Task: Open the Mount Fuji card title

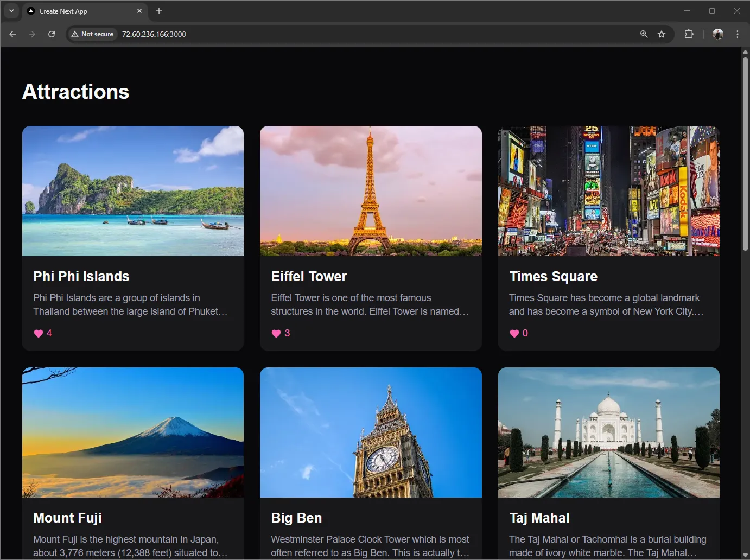Action: click(67, 518)
